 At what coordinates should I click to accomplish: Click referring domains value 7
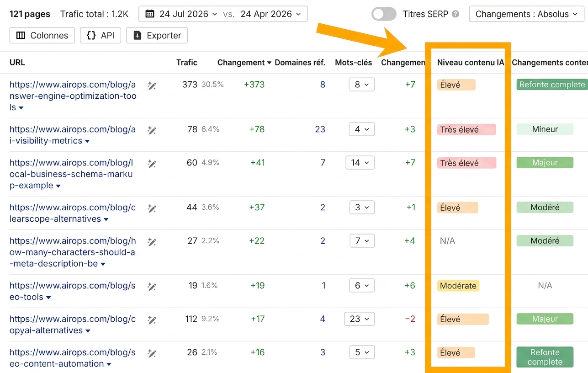tap(323, 163)
